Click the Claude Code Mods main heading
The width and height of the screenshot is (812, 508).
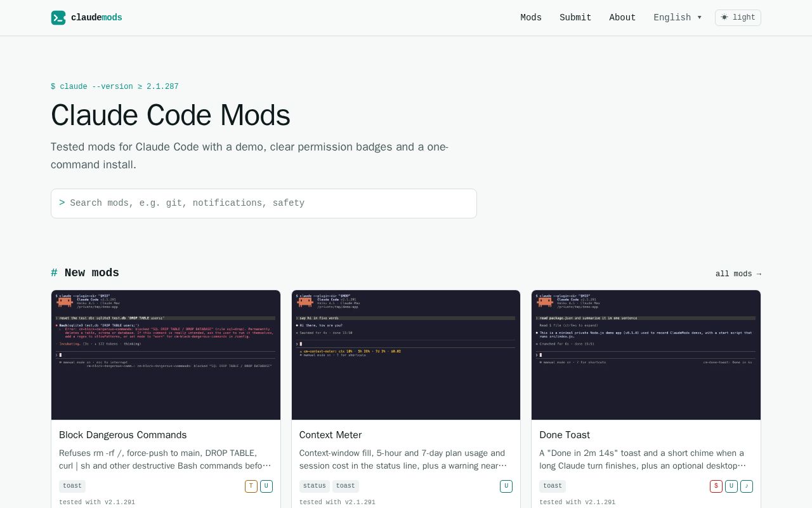[171, 116]
